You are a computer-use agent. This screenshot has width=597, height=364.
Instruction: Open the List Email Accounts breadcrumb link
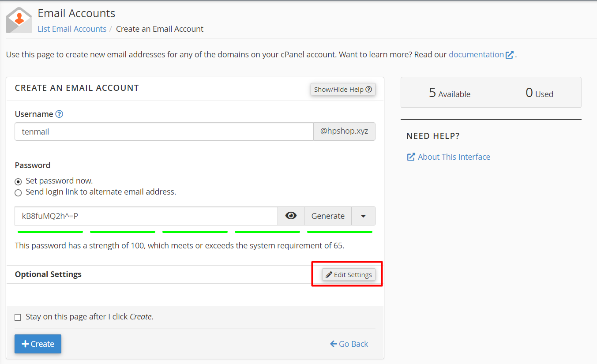point(72,29)
